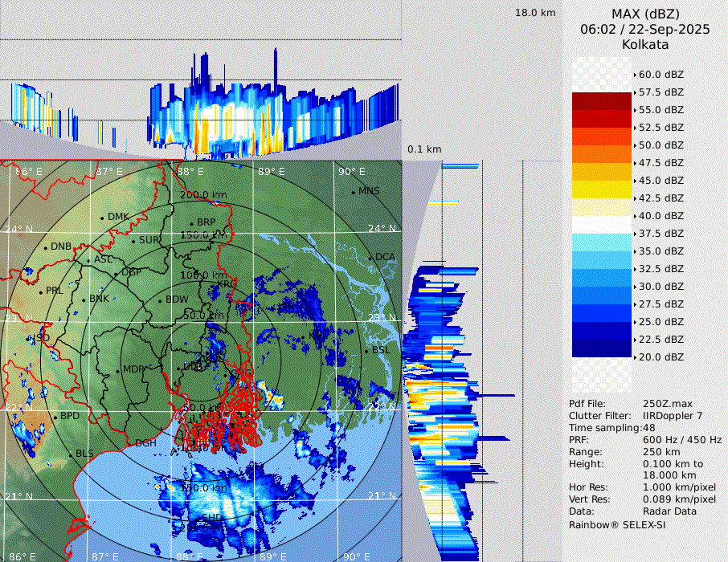Select the DNB station marker
728x562 pixels.
coord(46,247)
